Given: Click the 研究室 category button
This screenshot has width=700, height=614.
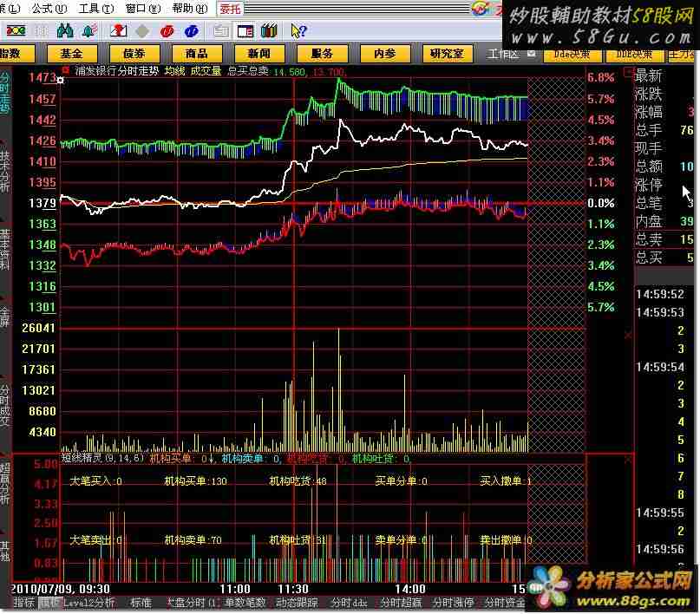Looking at the screenshot, I should click(x=448, y=54).
